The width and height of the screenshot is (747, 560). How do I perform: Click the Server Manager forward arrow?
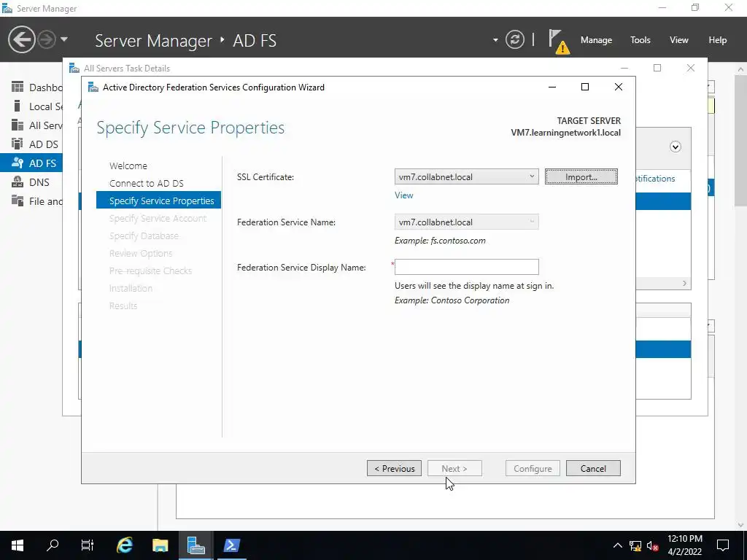[47, 39]
